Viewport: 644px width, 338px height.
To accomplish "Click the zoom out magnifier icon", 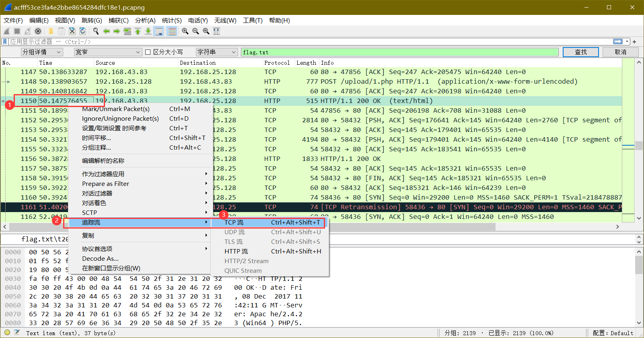I will (x=195, y=31).
